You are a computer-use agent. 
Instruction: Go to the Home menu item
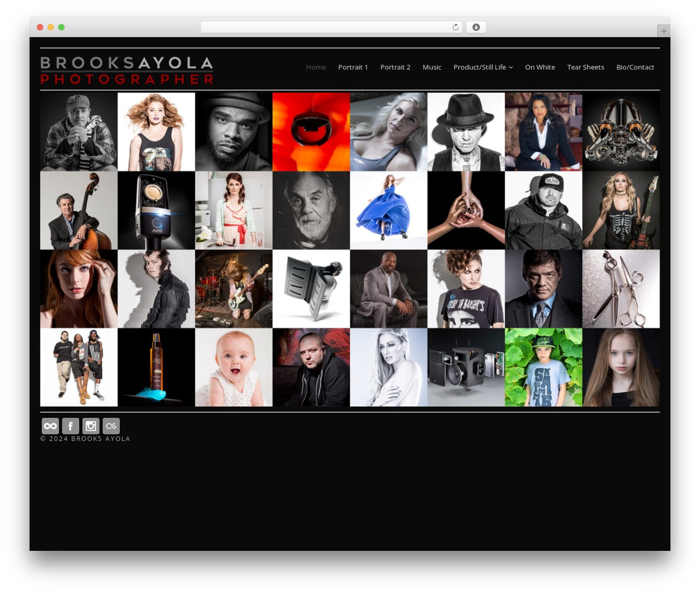tap(316, 67)
